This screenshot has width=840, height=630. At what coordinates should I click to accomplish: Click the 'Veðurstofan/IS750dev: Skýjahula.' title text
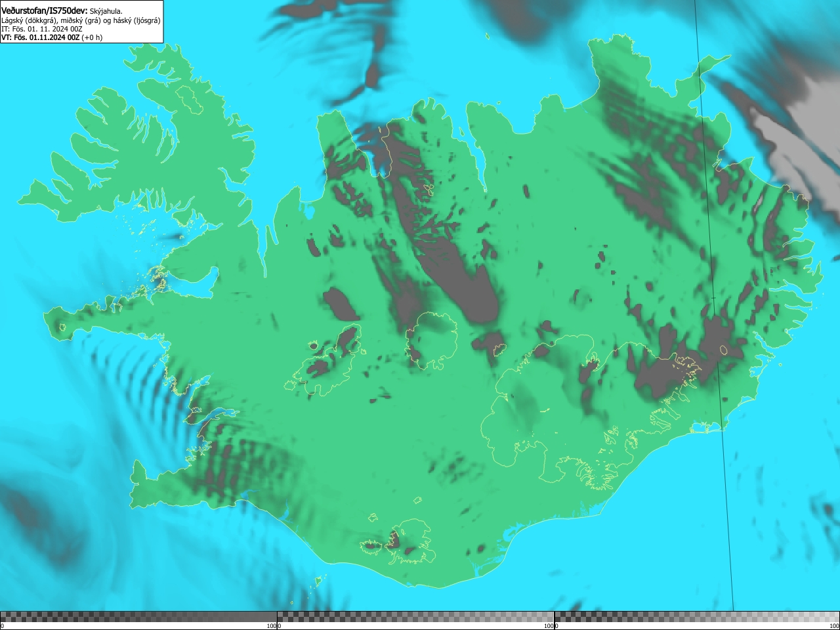point(62,10)
